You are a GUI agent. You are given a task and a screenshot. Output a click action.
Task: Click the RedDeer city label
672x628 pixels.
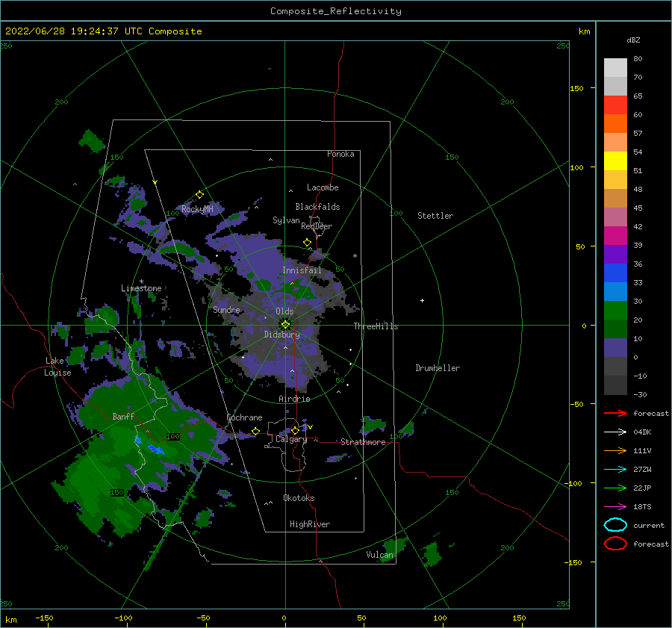click(x=317, y=226)
